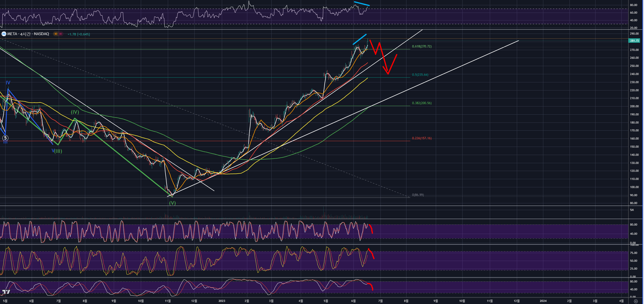Click the 281.72 current price tag

(x=634, y=41)
